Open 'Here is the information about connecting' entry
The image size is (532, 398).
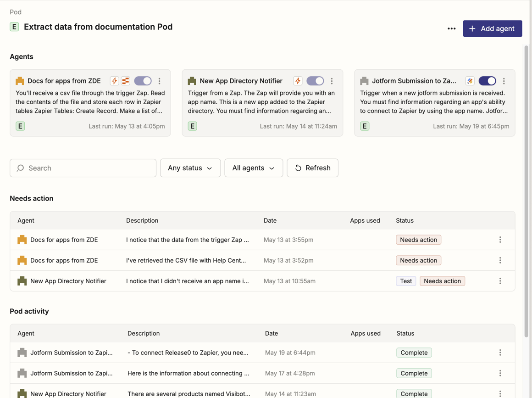pyautogui.click(x=188, y=374)
